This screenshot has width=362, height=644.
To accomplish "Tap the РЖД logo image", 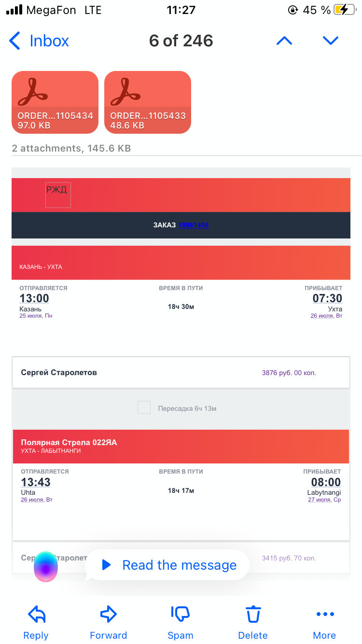I will 58,195.
